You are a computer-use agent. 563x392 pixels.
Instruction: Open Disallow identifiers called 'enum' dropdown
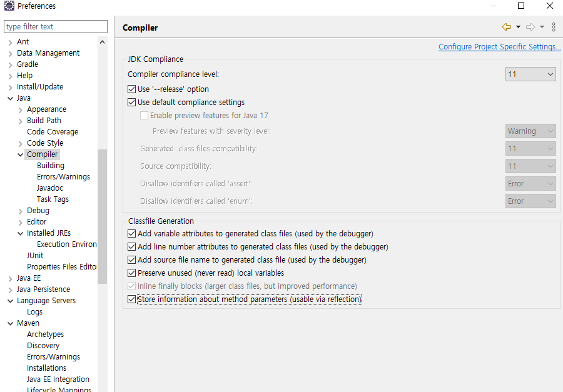530,201
